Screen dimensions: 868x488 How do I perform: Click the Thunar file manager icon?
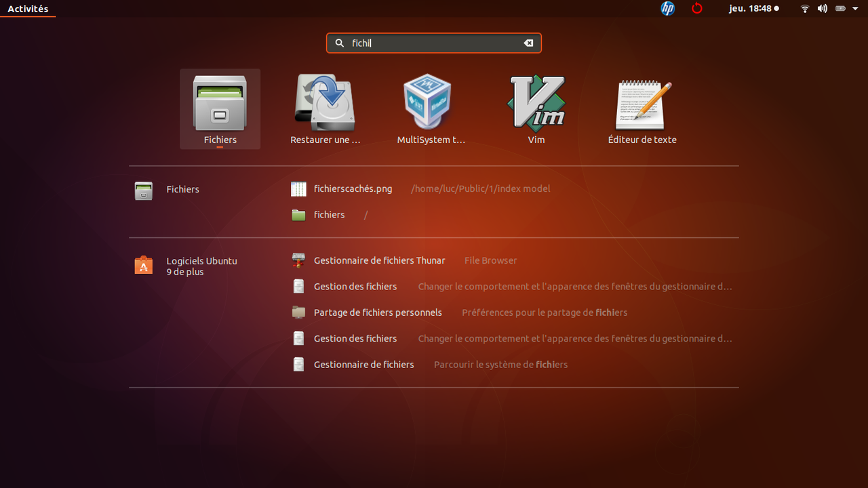tap(298, 260)
